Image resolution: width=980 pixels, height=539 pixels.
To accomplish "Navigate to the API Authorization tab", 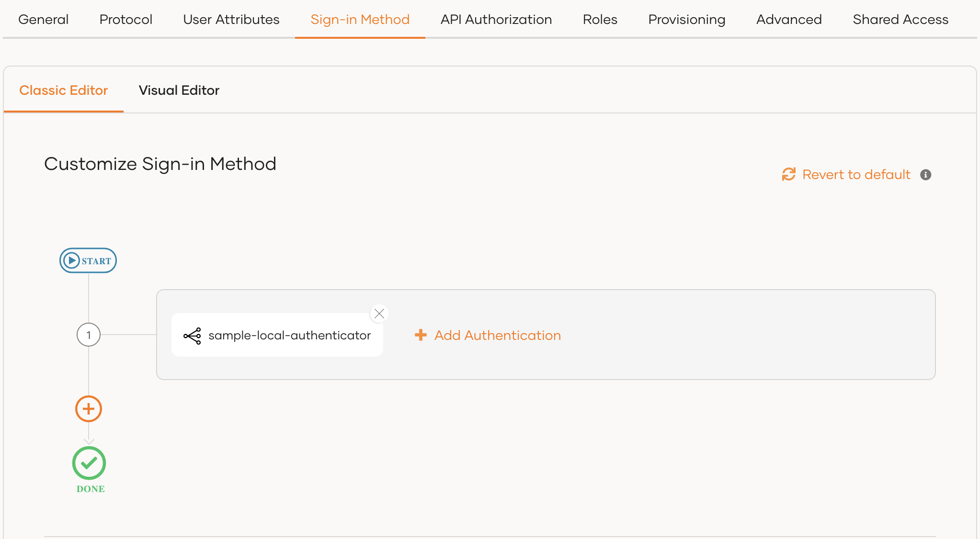I will pos(496,19).
